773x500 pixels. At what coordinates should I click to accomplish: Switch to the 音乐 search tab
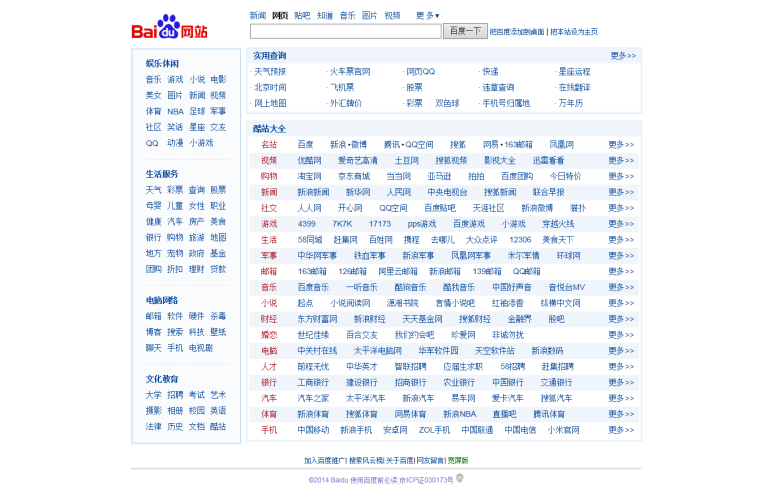[348, 16]
